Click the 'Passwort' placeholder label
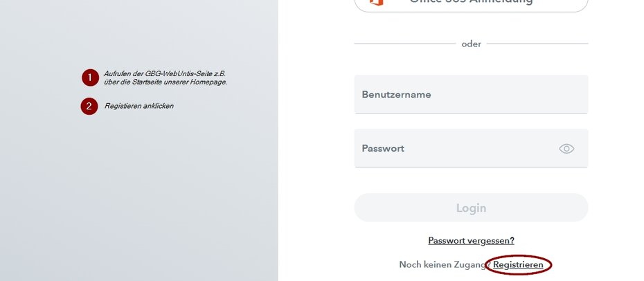 [383, 148]
